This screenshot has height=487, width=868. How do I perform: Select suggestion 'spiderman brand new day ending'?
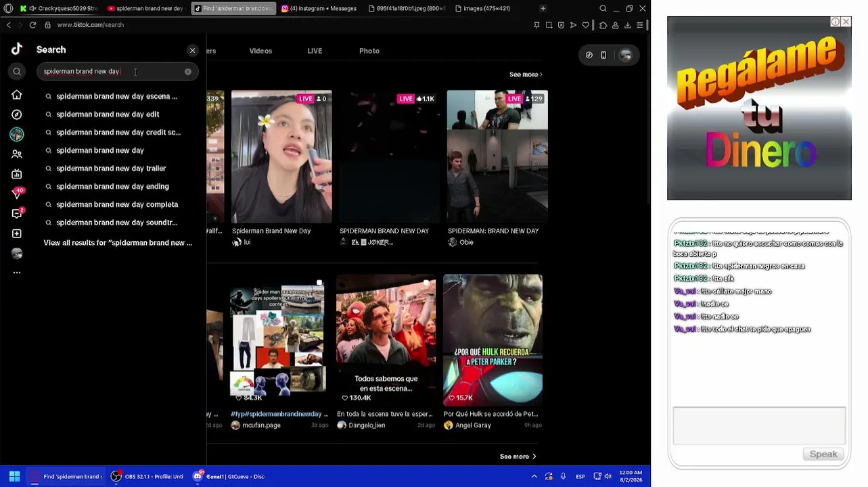pyautogui.click(x=112, y=187)
